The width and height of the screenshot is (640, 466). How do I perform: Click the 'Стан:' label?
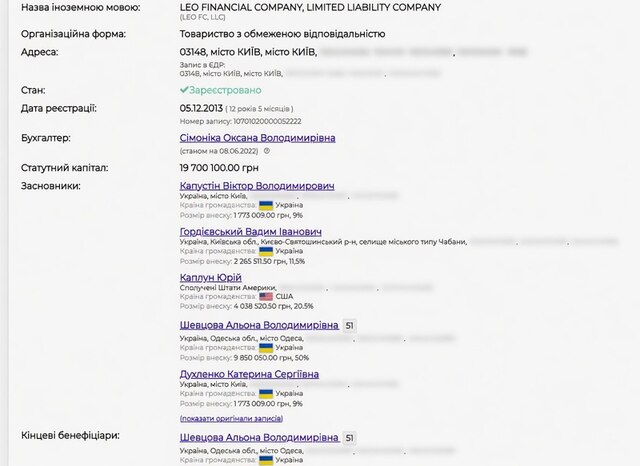tap(33, 90)
